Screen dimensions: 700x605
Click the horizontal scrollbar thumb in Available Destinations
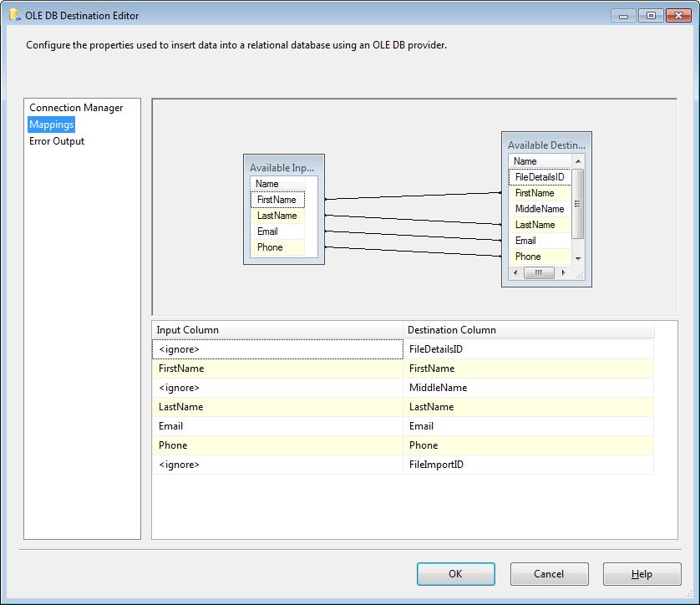point(539,272)
